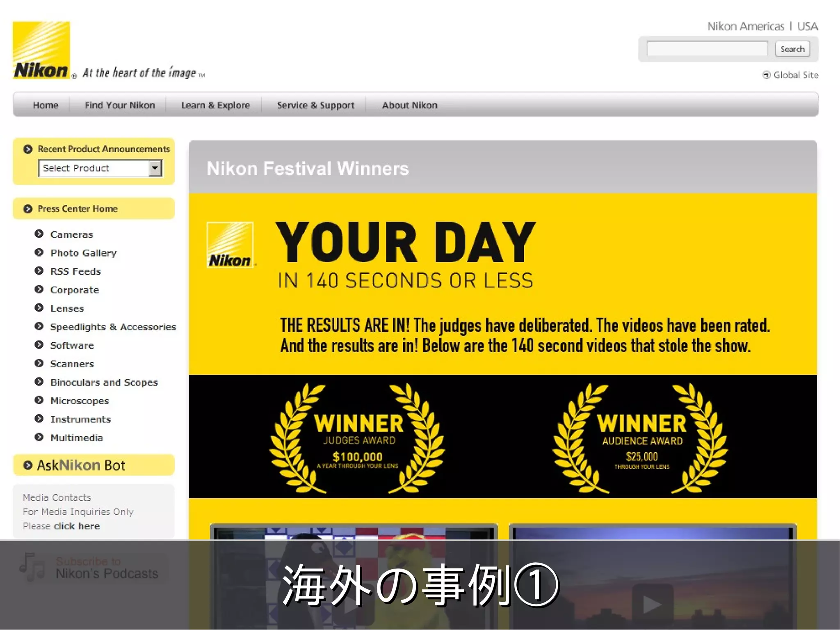Image resolution: width=840 pixels, height=630 pixels.
Task: Follow the Global Site link
Action: (x=796, y=75)
